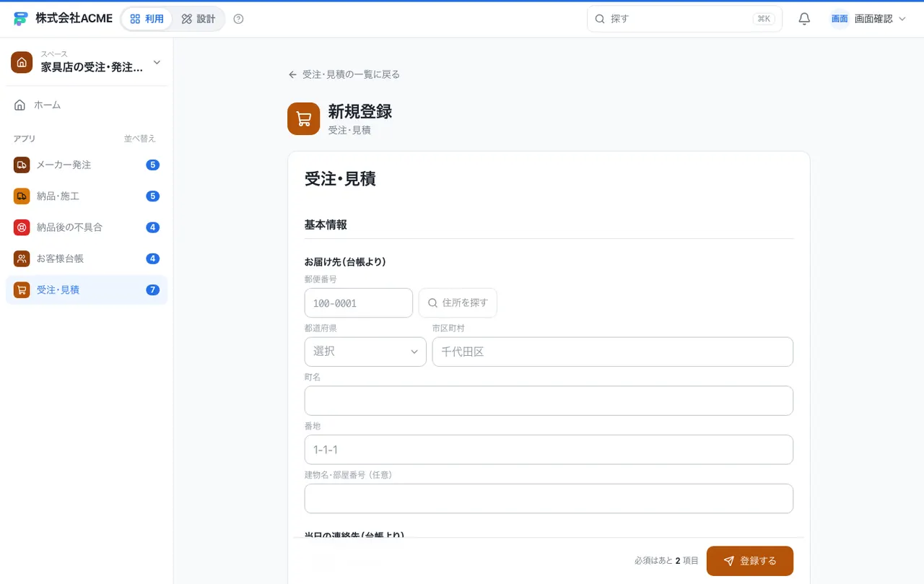Image resolution: width=924 pixels, height=584 pixels.
Task: Click the 必須はあと 2 項目 notice
Action: point(666,561)
